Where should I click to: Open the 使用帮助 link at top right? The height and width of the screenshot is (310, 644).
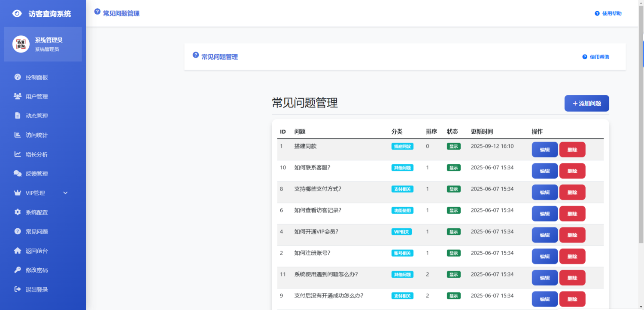pyautogui.click(x=608, y=13)
